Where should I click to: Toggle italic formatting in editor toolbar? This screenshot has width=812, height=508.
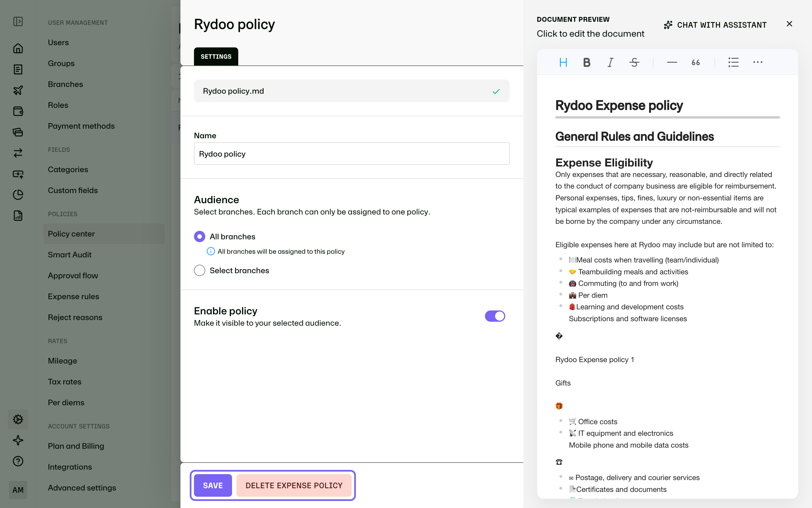(610, 62)
